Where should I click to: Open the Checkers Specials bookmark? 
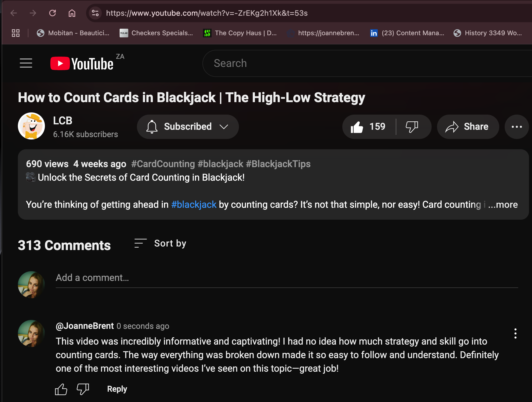pos(156,33)
